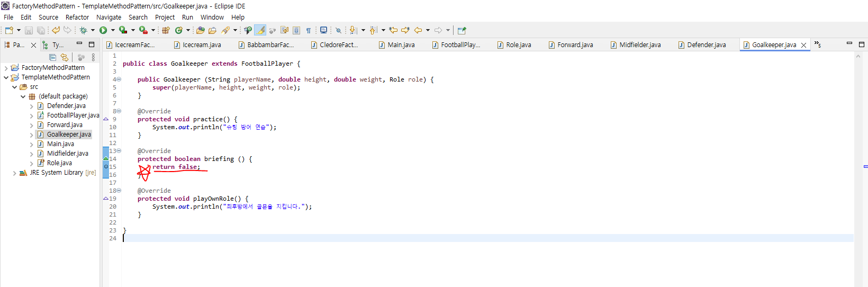Click the Undo arrow in the toolbar

click(x=56, y=30)
